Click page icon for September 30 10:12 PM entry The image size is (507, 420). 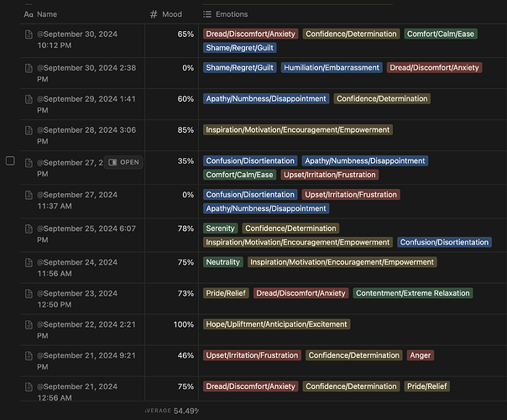(x=29, y=34)
